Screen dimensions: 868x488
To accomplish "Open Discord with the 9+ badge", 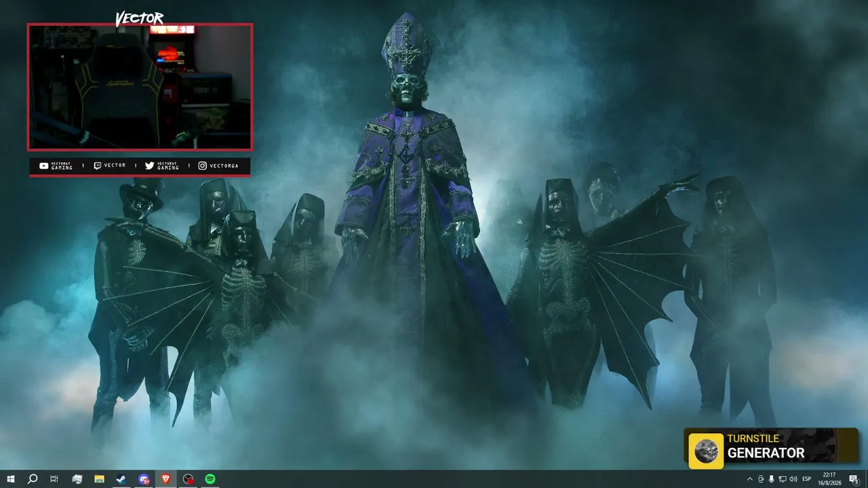I will point(144,479).
